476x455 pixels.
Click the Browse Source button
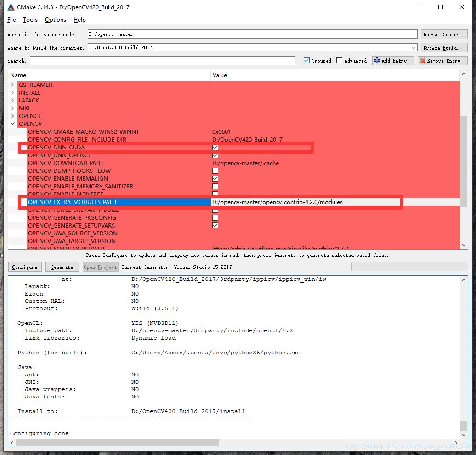pos(443,34)
